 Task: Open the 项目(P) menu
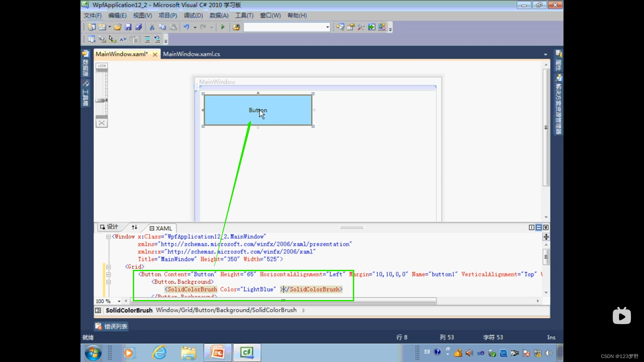pos(168,15)
